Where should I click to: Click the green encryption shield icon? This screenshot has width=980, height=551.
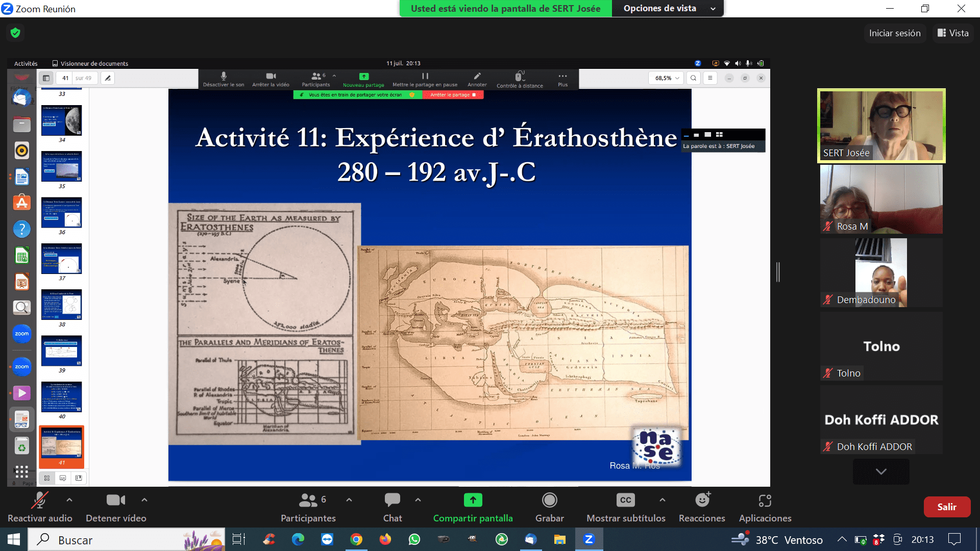click(15, 33)
